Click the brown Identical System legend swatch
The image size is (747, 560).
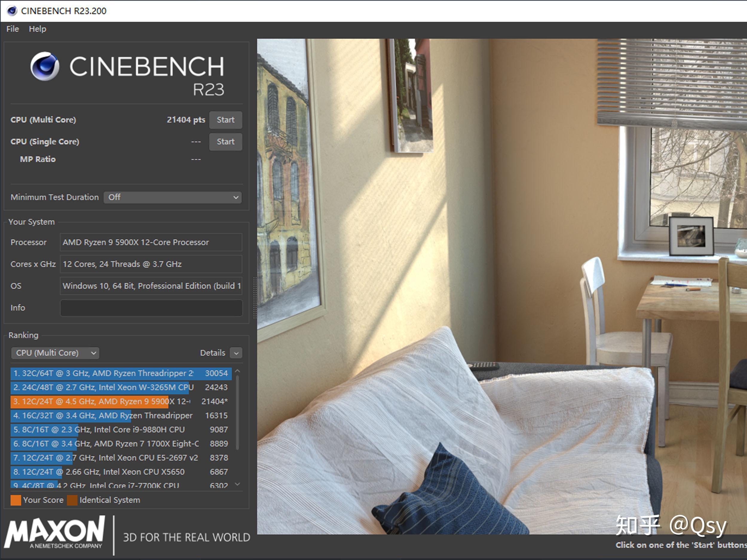(x=72, y=500)
